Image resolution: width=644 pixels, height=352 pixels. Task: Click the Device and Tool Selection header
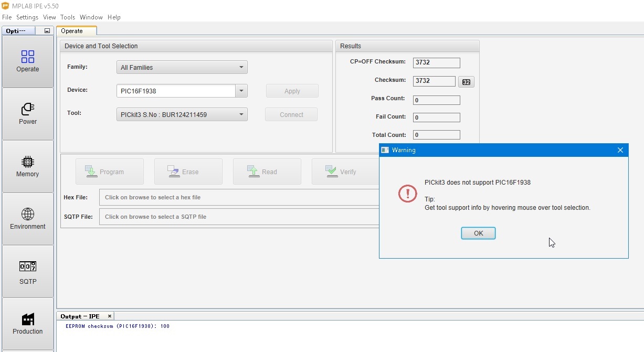196,46
